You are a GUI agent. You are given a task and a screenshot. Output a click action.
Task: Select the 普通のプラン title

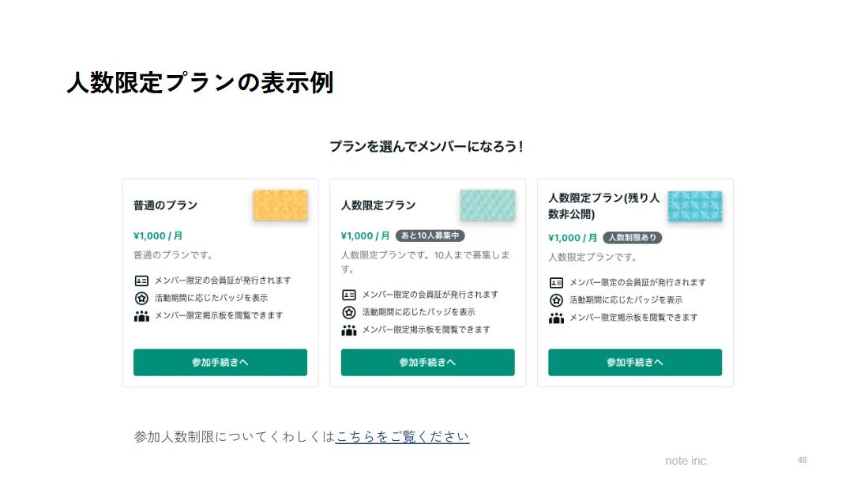click(166, 205)
